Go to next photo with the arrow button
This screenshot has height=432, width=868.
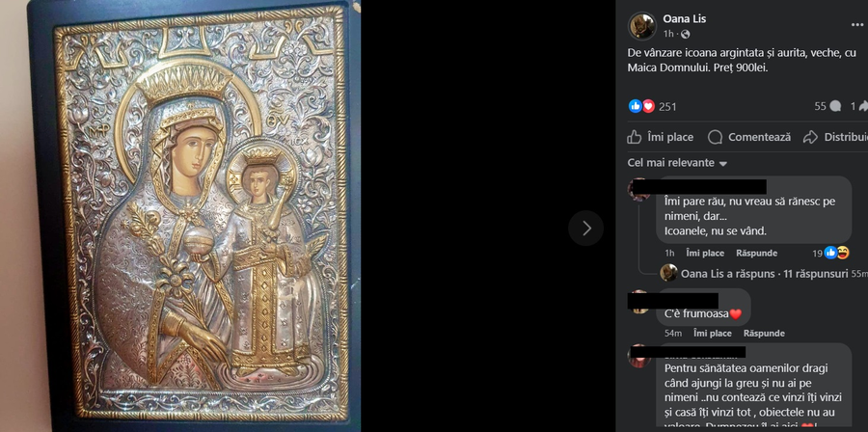point(585,228)
